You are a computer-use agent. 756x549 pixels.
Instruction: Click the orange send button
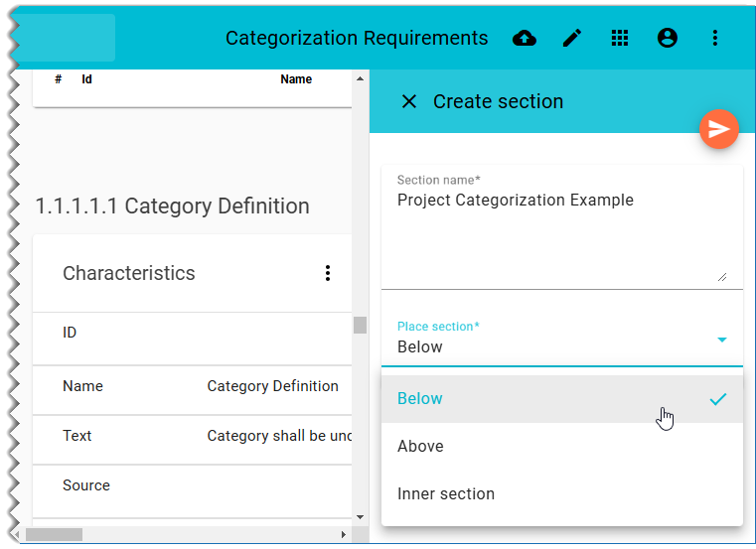(x=719, y=129)
